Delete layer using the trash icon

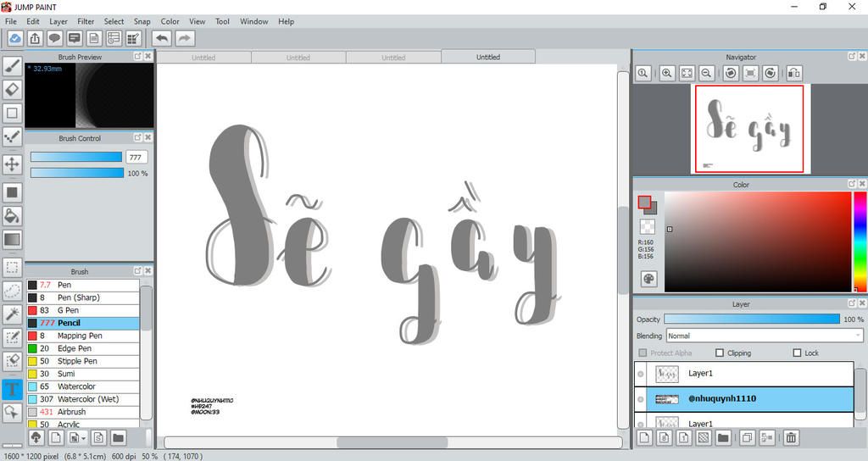point(791,438)
